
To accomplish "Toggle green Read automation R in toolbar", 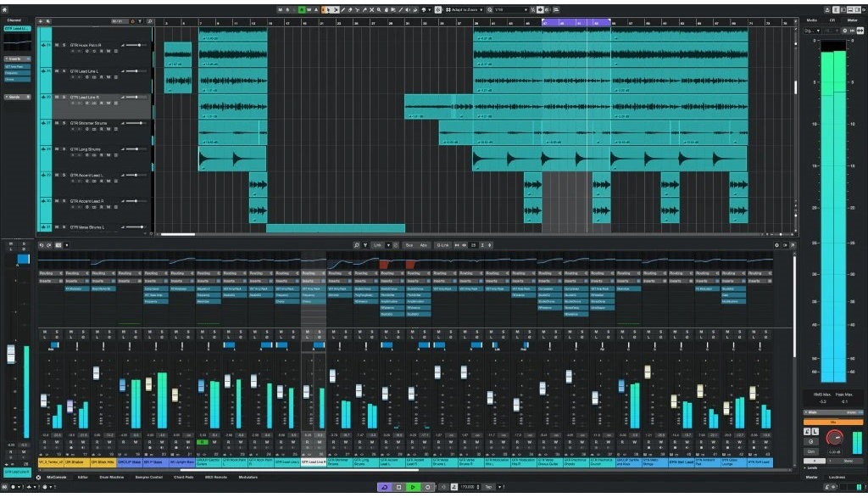I will click(302, 9).
